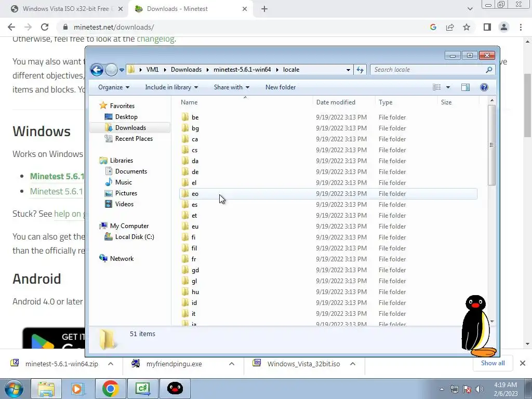The height and width of the screenshot is (399, 532).
Task: Open the Chrome profile avatar
Action: tap(504, 27)
